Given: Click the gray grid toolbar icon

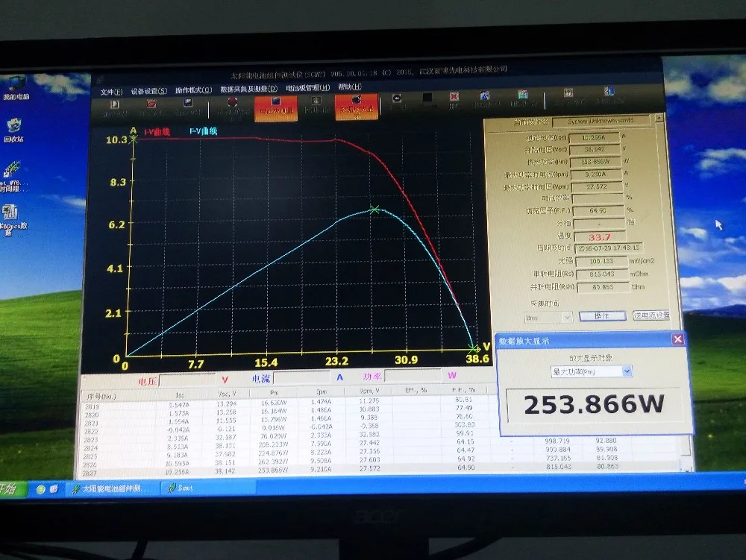Looking at the screenshot, I should (x=316, y=101).
